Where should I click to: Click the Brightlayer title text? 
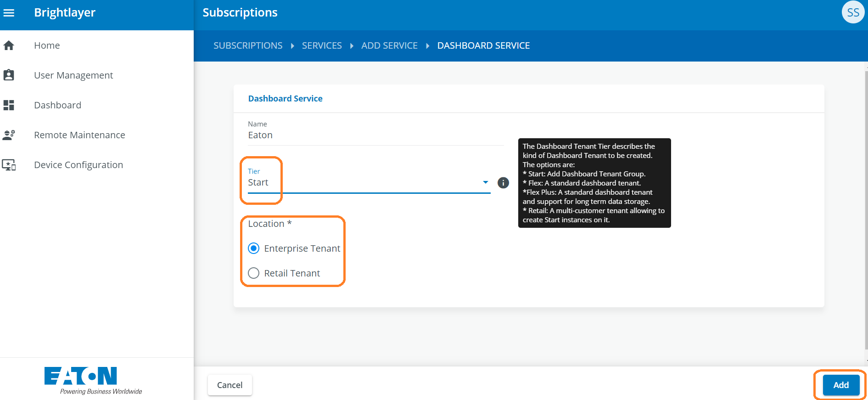(x=65, y=12)
